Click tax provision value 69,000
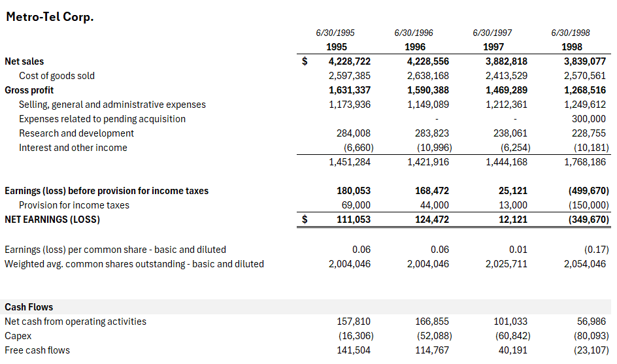The height and width of the screenshot is (364, 617). [x=356, y=205]
